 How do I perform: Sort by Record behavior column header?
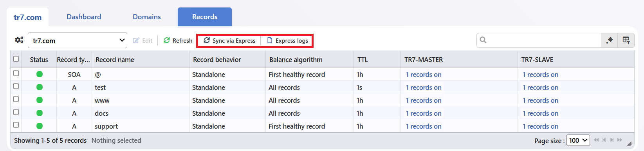point(227,60)
